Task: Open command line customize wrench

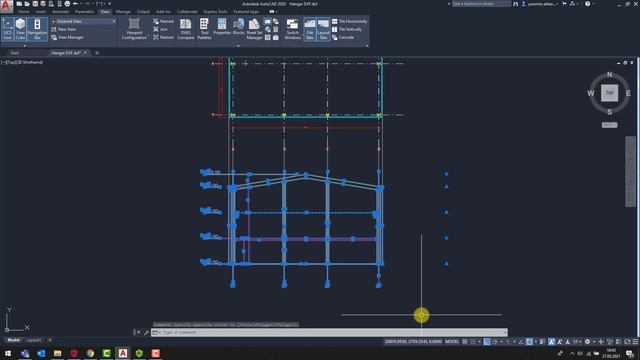Action: coord(146,333)
